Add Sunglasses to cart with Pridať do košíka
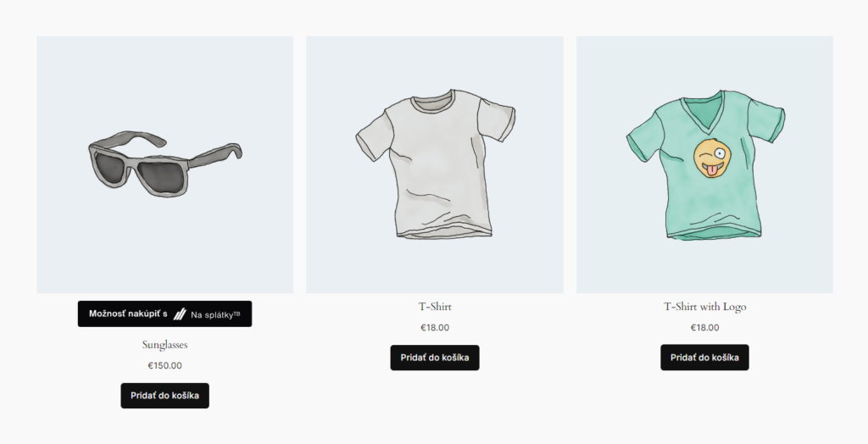The width and height of the screenshot is (868, 444). point(165,396)
